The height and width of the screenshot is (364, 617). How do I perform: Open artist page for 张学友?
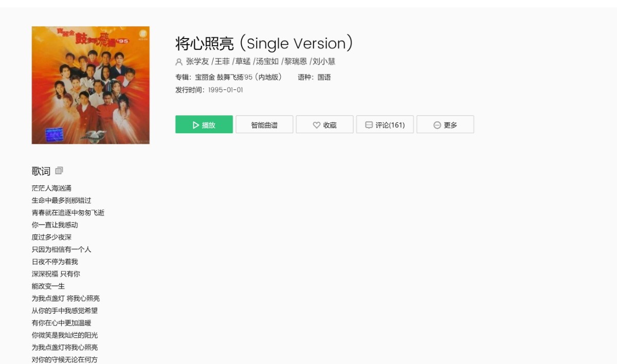(x=197, y=62)
